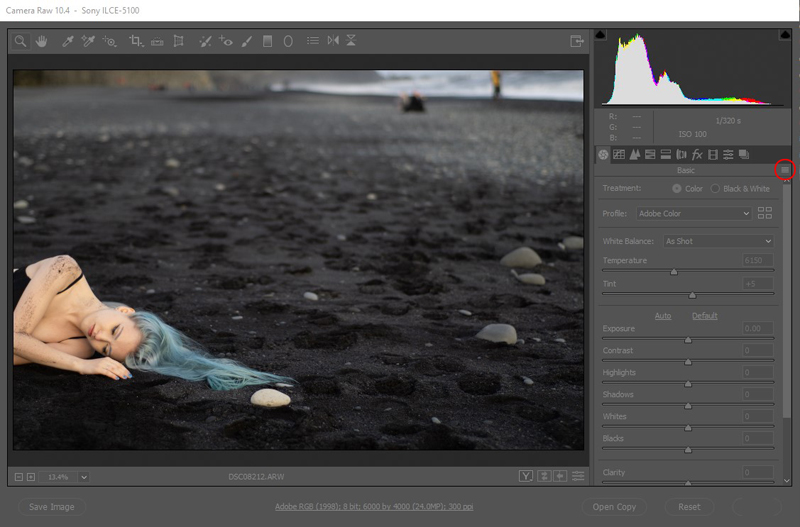Select the Spot Removal tool
The image size is (800, 527).
point(205,41)
